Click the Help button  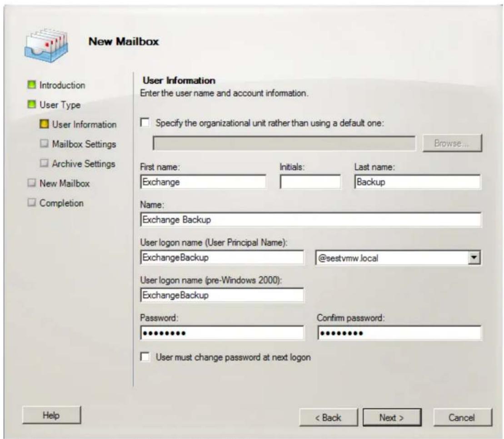click(x=51, y=415)
